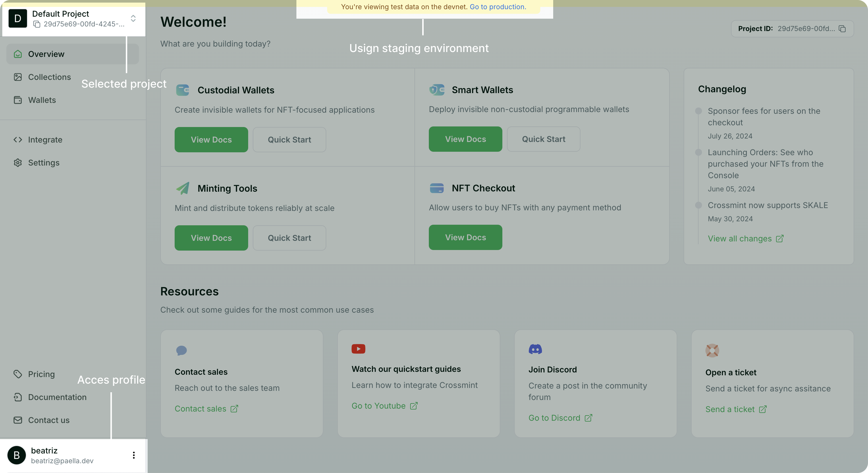
Task: View Docs for NFT Checkout
Action: 465,237
